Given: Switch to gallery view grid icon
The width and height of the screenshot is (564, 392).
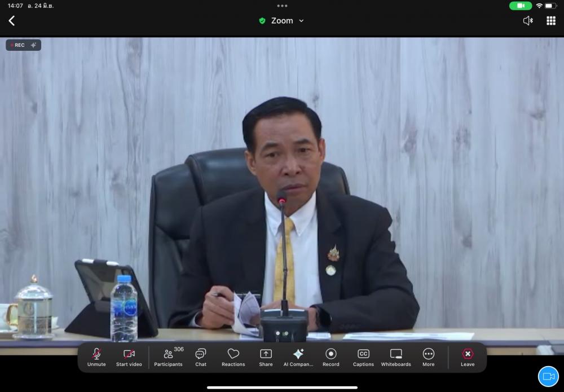Looking at the screenshot, I should coord(550,21).
